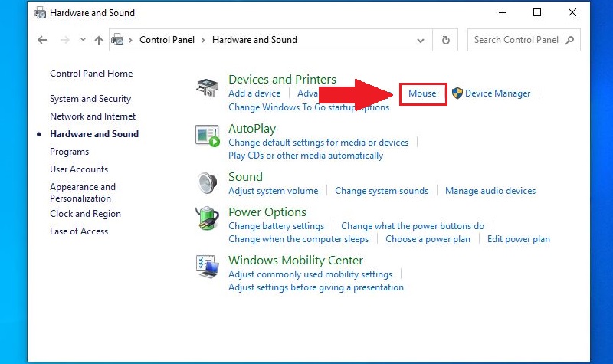
Task: Click Change battery settings
Action: click(x=277, y=226)
